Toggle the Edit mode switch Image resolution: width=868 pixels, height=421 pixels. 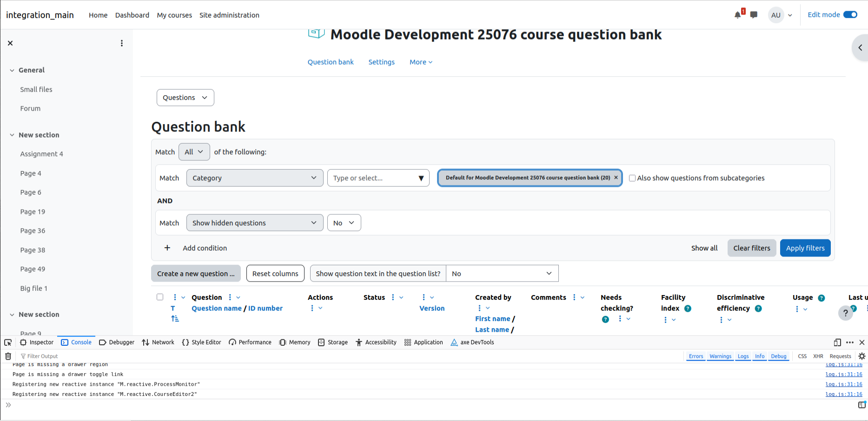[850, 15]
